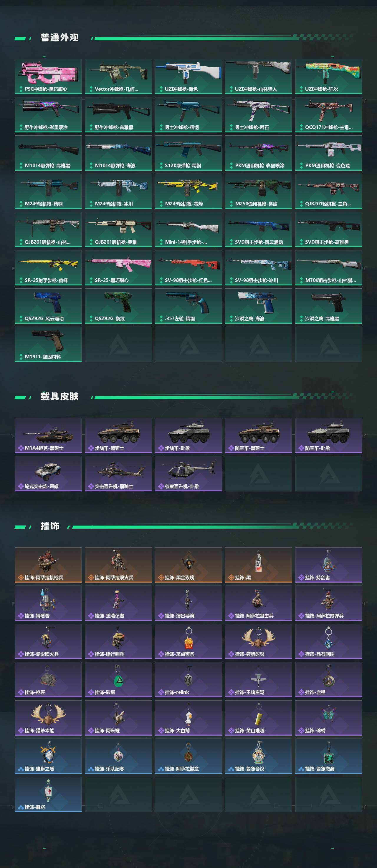Click the 沙漠之鹰-海浪 pistol skin

(259, 306)
